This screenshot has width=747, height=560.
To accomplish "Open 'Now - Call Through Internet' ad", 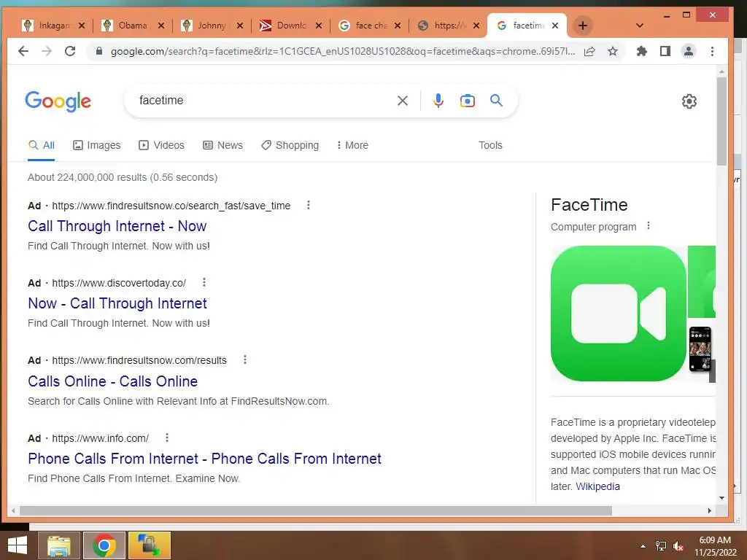I will pyautogui.click(x=117, y=303).
